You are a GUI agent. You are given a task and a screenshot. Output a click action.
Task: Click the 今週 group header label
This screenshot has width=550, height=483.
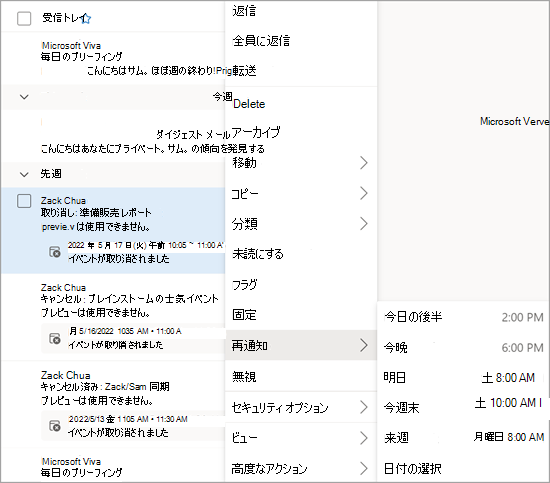click(x=222, y=96)
